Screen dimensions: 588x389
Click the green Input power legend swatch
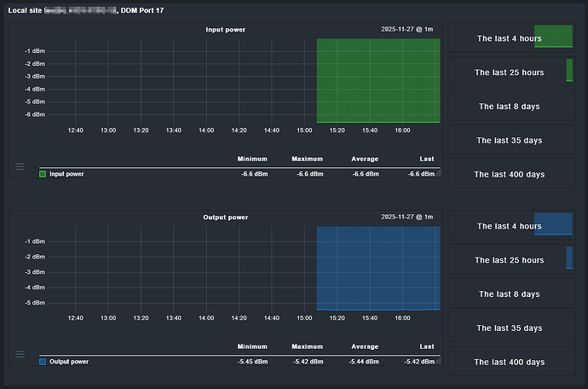click(43, 174)
